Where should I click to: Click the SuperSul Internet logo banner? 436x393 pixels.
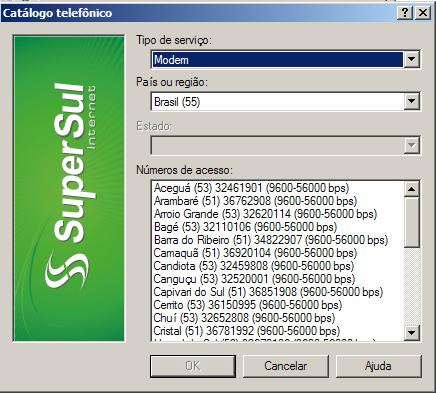click(69, 188)
